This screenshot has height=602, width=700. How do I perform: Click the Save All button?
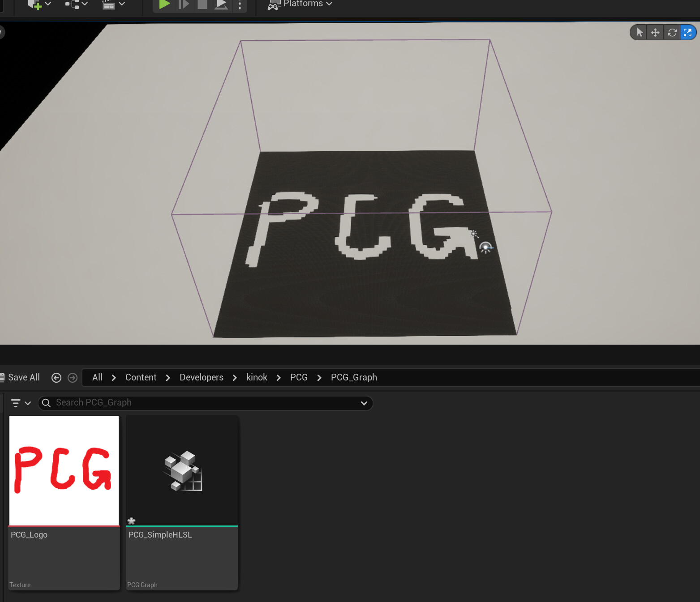[x=21, y=377]
